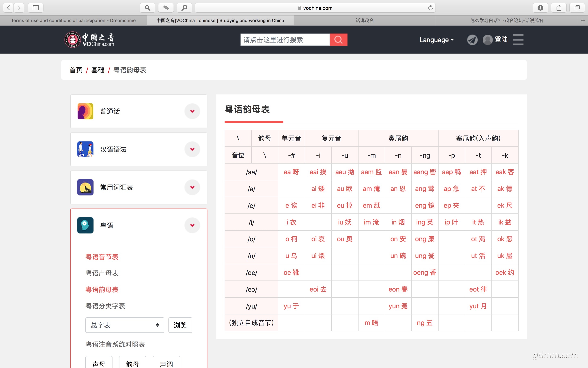The height and width of the screenshot is (368, 588).
Task: Switch to the Dreamstime terms tab
Action: 73,21
